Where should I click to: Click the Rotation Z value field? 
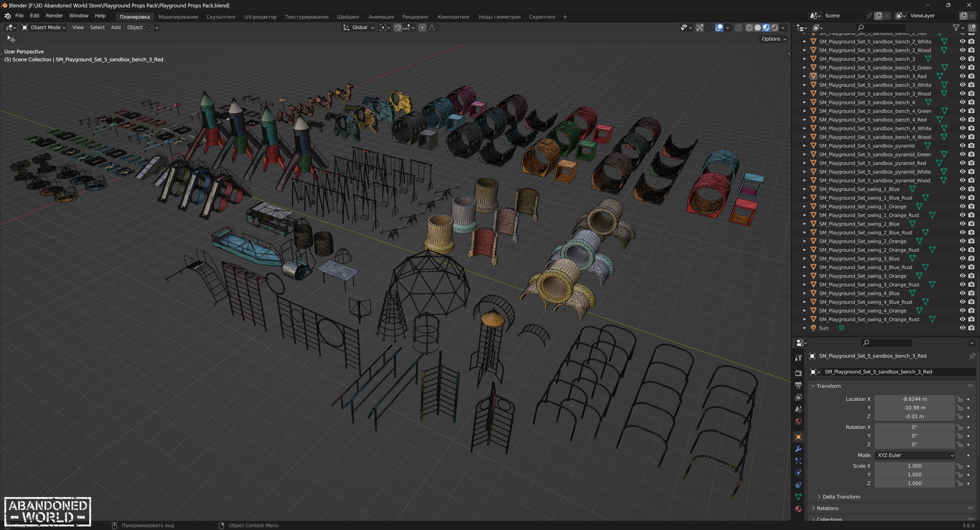(915, 445)
